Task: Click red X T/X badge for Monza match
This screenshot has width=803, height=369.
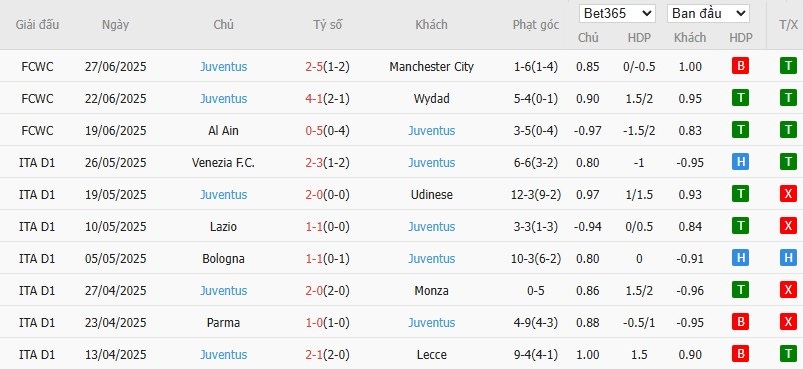Action: (x=788, y=290)
